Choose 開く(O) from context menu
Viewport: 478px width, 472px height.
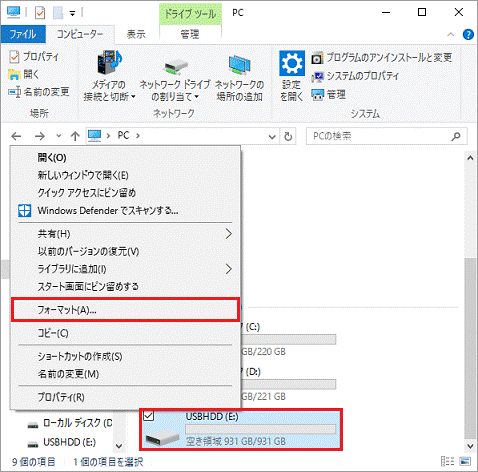pyautogui.click(x=125, y=158)
